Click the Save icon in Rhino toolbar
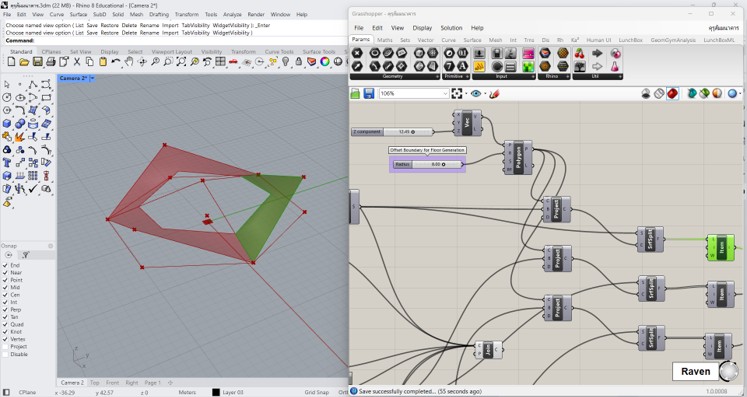The width and height of the screenshot is (747, 397). [37, 61]
